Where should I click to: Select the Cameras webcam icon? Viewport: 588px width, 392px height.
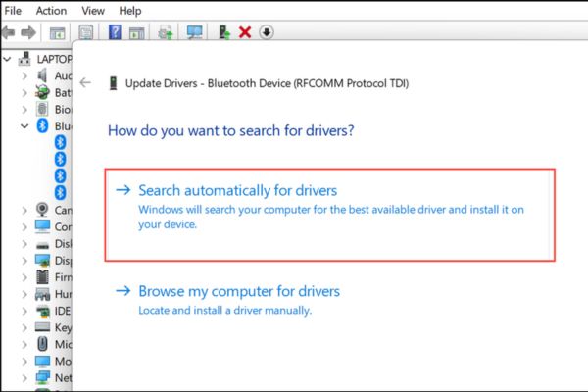(x=42, y=210)
